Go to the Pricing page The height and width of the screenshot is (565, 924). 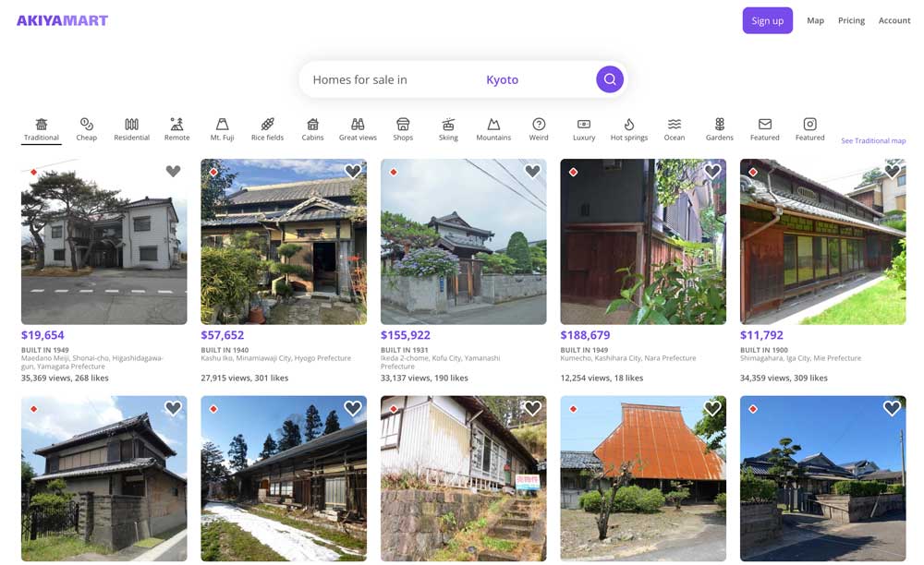852,20
